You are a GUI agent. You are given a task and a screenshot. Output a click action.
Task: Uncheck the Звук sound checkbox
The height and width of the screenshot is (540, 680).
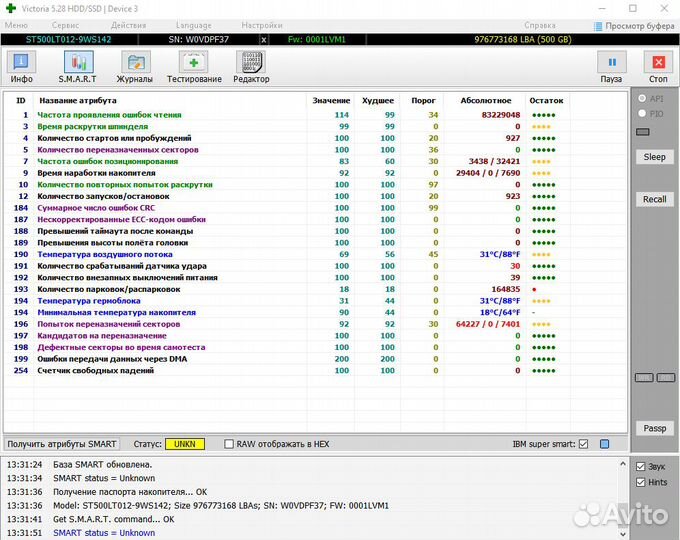coord(641,467)
